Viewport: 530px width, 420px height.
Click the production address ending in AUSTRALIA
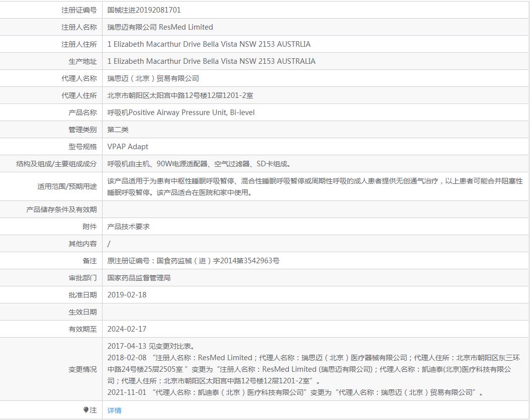(x=211, y=61)
